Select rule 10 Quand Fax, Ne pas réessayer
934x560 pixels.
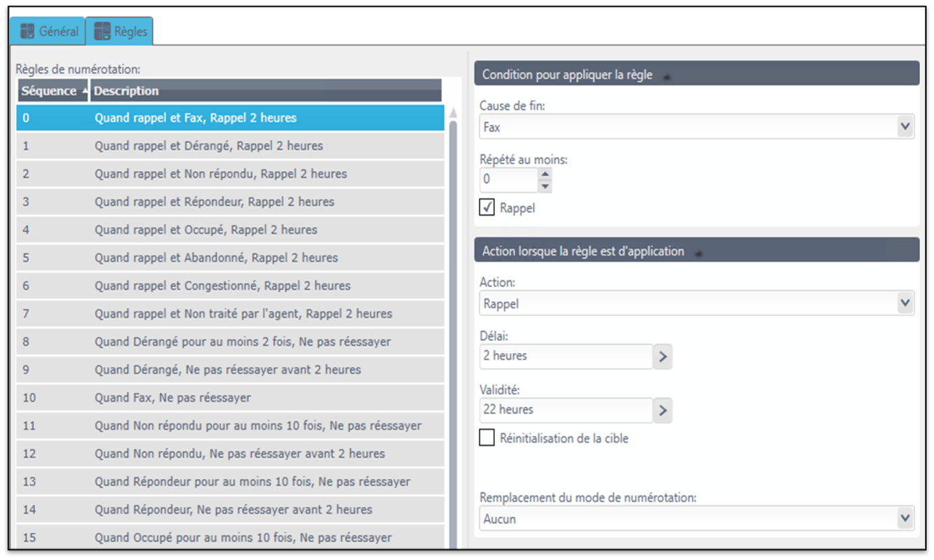click(x=230, y=398)
